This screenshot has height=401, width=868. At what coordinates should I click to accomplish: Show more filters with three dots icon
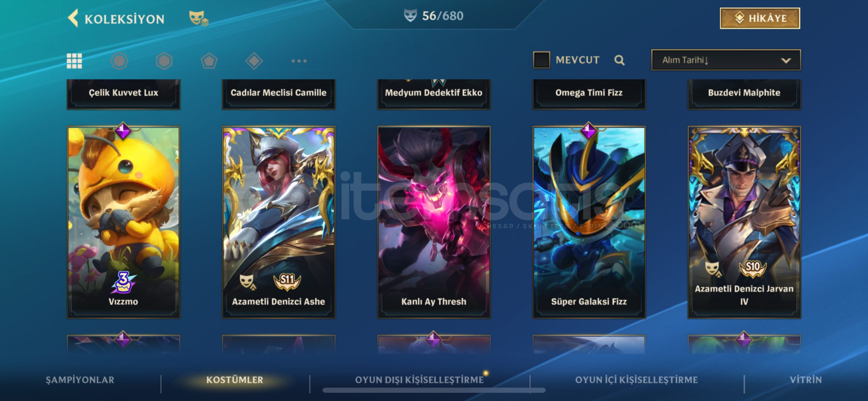[299, 61]
